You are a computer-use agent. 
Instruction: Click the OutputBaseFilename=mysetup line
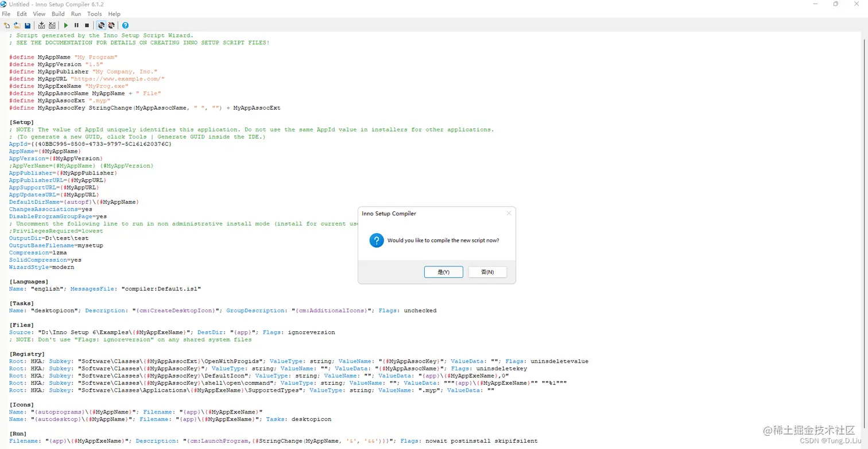pyautogui.click(x=56, y=245)
